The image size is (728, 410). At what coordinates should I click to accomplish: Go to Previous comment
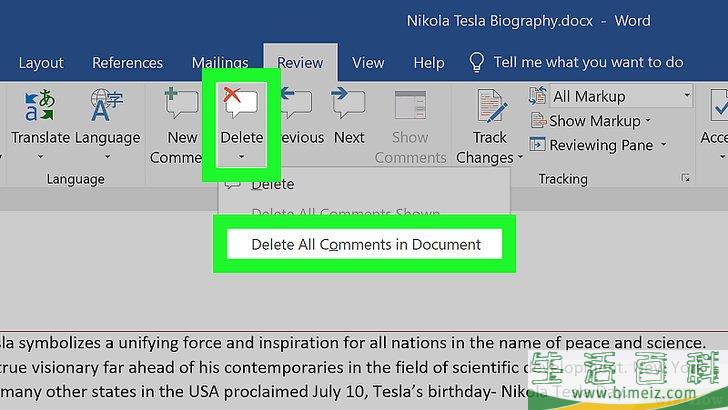coord(296,103)
